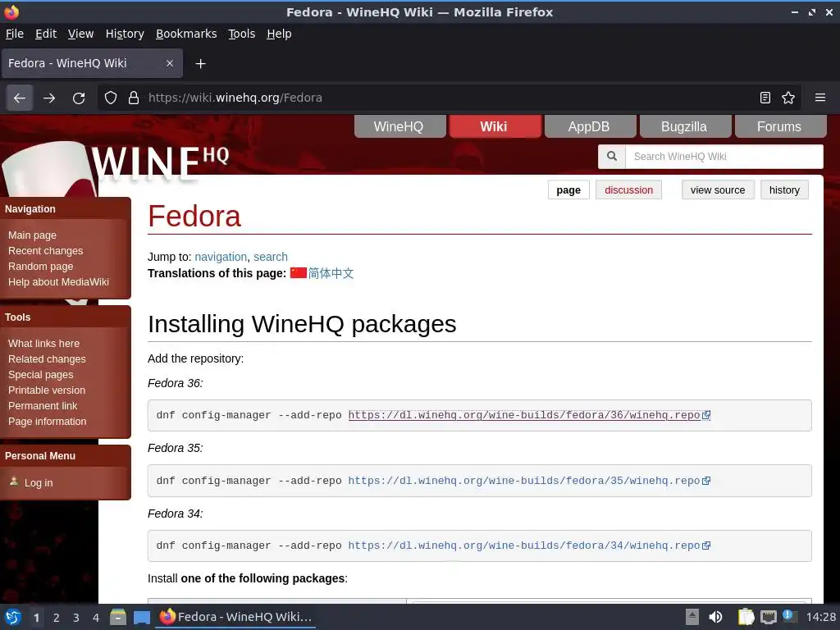Click the magnifier search icon on wiki
Screen dimensions: 840x630
click(x=611, y=157)
